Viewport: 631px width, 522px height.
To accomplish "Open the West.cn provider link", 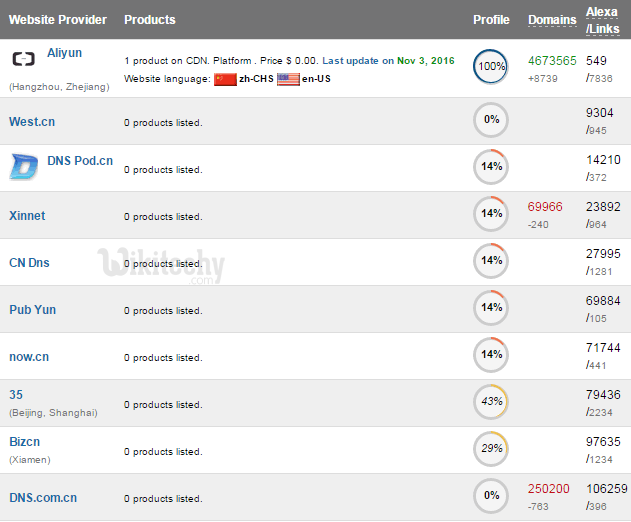I will tap(32, 122).
